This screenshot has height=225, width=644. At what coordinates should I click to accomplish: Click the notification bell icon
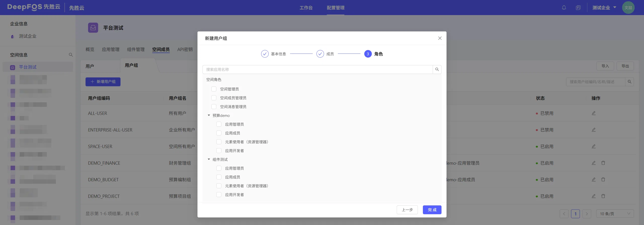(x=564, y=8)
